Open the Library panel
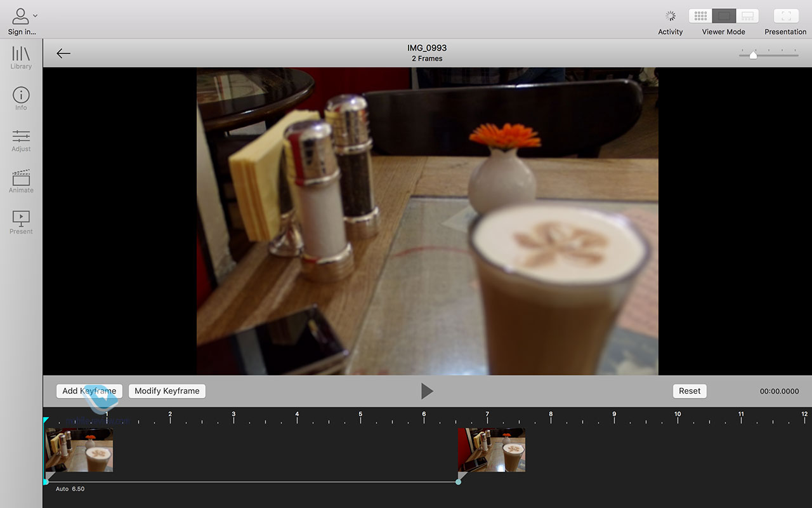812x508 pixels. coord(21,57)
